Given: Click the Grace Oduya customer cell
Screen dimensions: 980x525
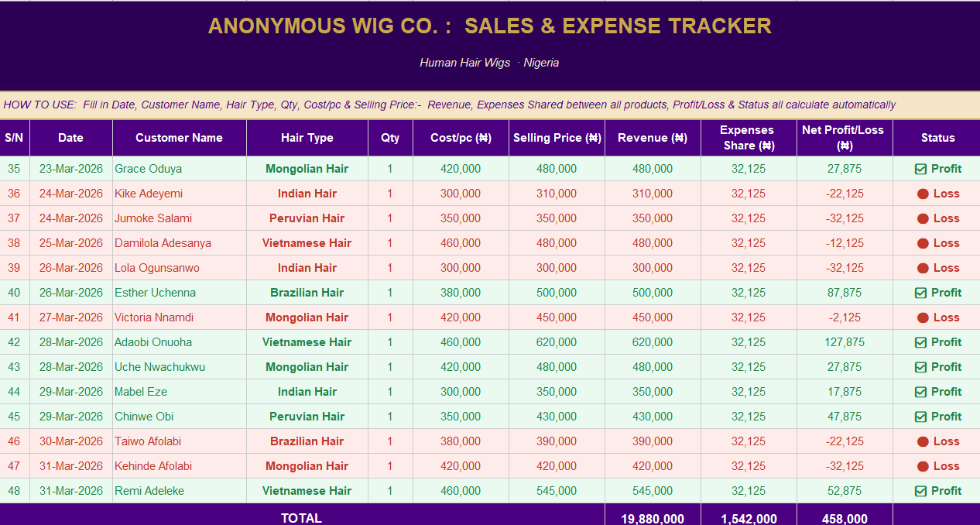Looking at the screenshot, I should pyautogui.click(x=180, y=169).
